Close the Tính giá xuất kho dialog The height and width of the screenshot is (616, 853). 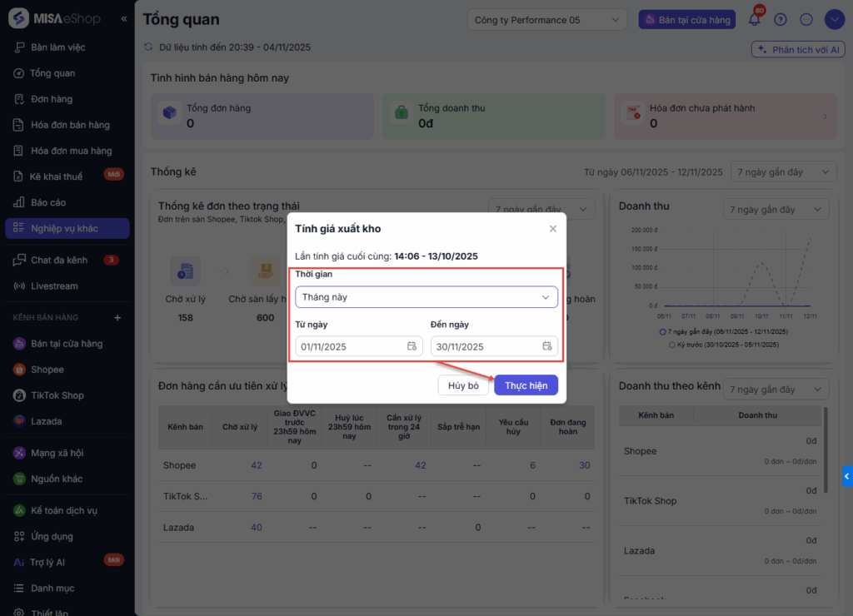click(x=552, y=228)
